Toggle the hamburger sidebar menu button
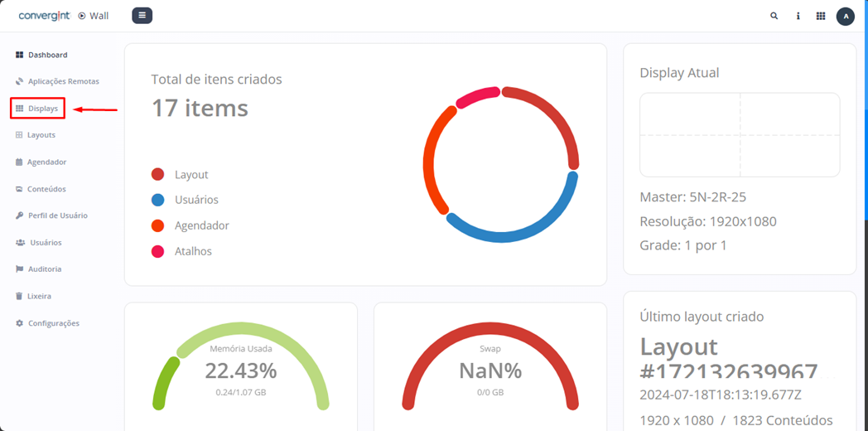The height and width of the screenshot is (431, 868). [142, 16]
